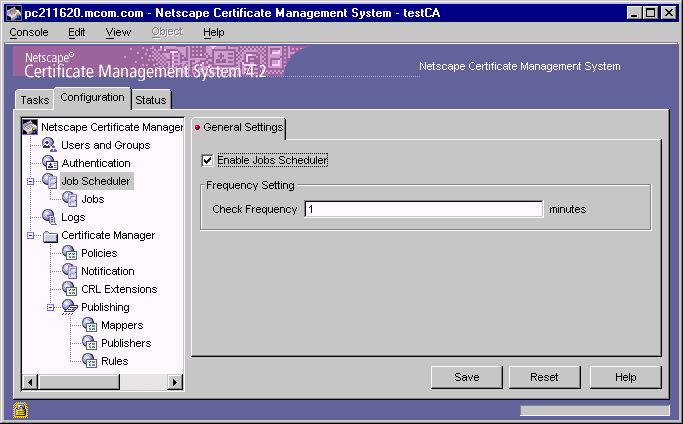Select the Certificate Manager label
The height and width of the screenshot is (424, 683).
coord(108,235)
